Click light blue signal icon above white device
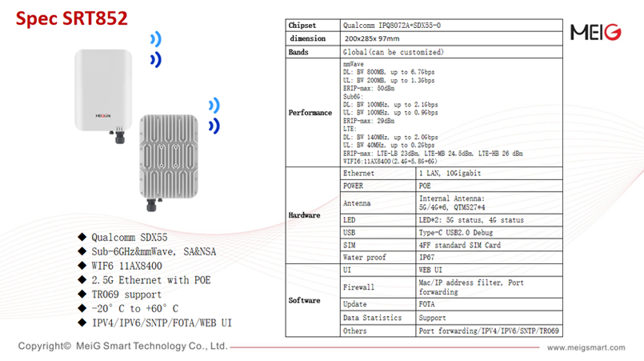The image size is (644, 361). click(x=158, y=39)
